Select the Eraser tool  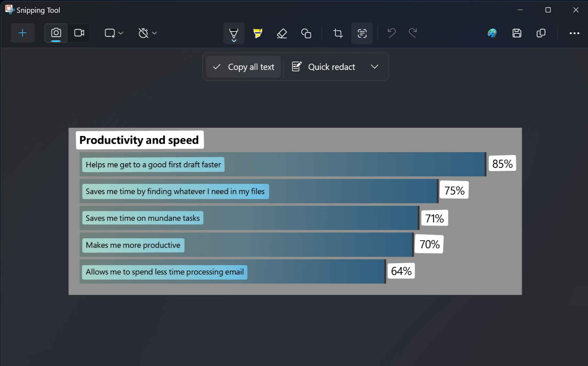click(x=282, y=33)
